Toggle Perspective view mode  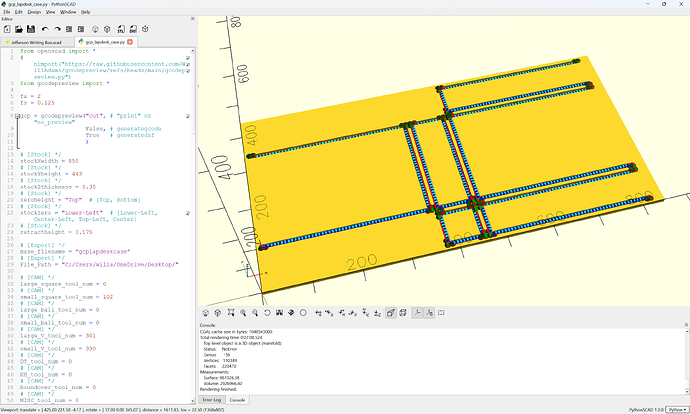click(x=391, y=313)
